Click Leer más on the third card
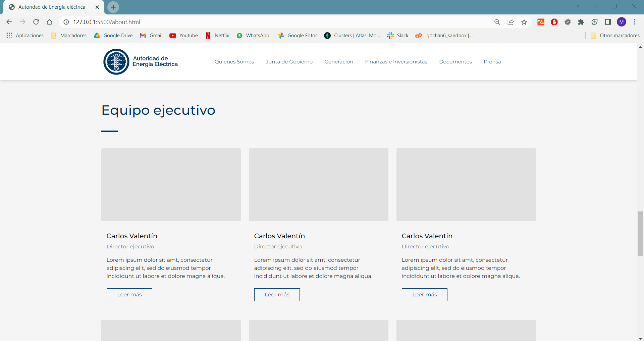644x341 pixels. click(x=425, y=295)
